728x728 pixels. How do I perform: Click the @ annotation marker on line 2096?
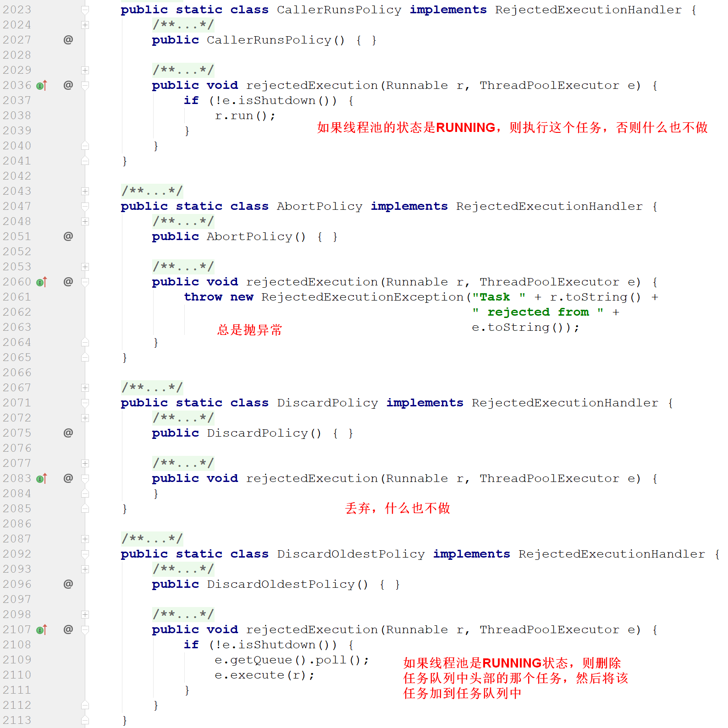[x=68, y=584]
